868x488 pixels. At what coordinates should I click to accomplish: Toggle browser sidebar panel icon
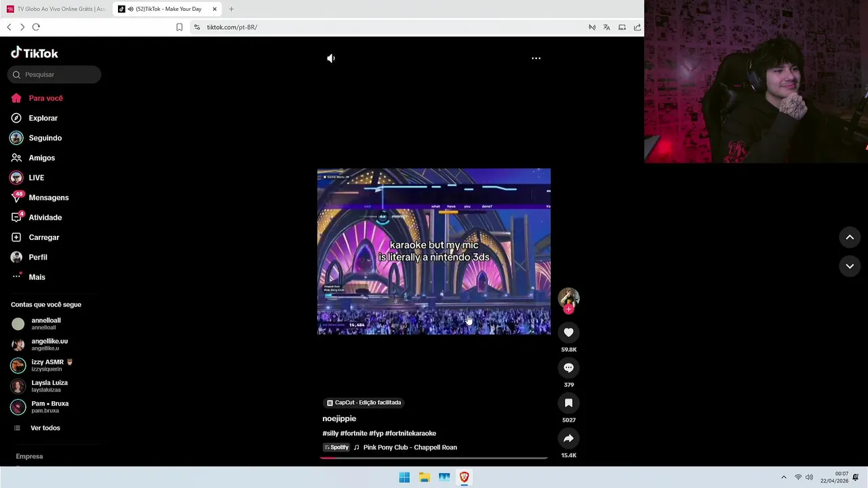point(622,27)
